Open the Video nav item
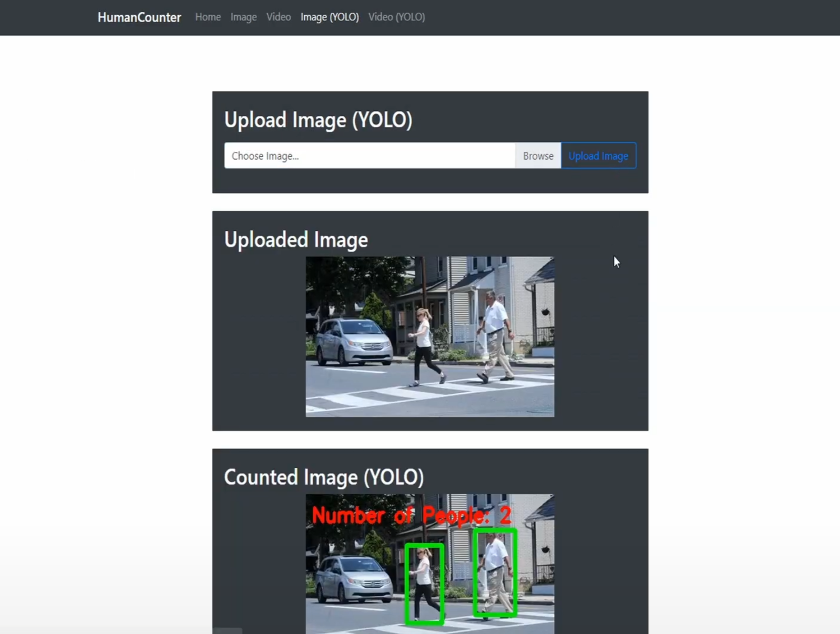The width and height of the screenshot is (840, 634). click(279, 17)
